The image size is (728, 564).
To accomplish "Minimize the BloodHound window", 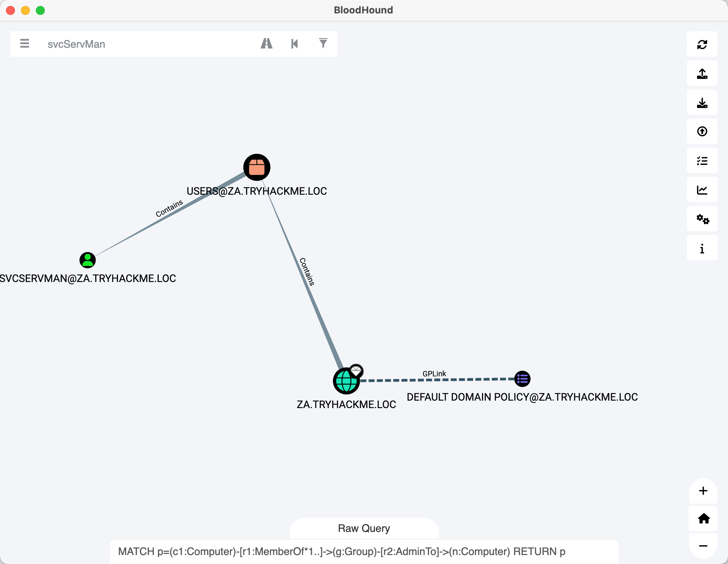I will (25, 10).
